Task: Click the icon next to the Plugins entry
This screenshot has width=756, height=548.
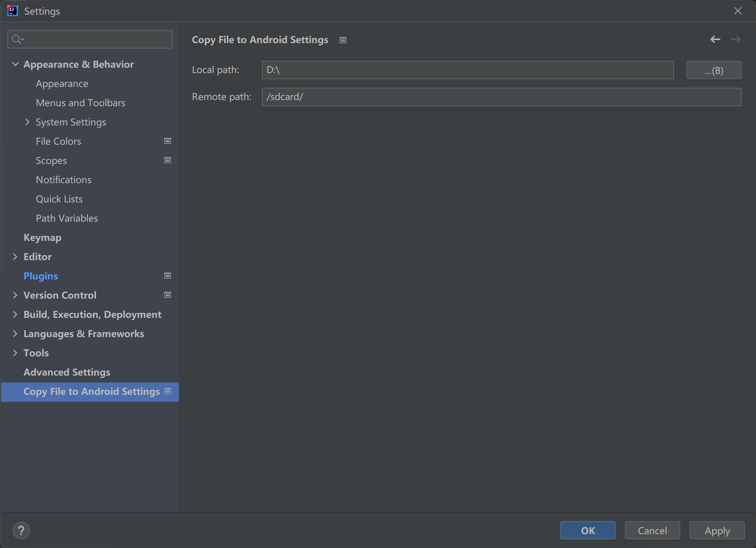Action: (x=167, y=276)
